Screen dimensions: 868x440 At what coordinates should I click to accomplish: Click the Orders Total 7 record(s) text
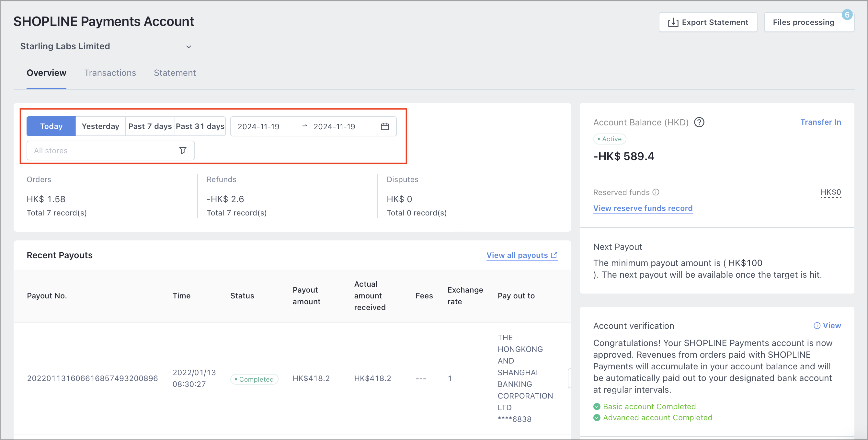pyautogui.click(x=57, y=213)
